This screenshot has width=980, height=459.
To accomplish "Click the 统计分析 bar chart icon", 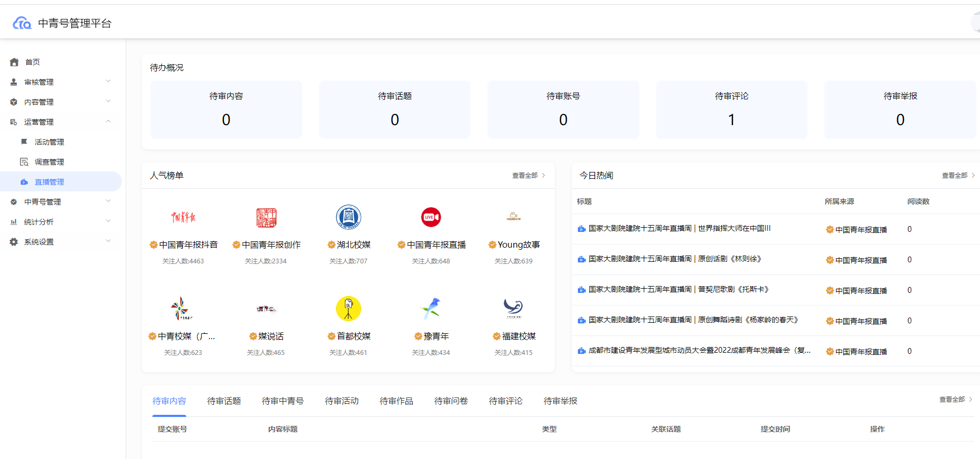I will [14, 222].
